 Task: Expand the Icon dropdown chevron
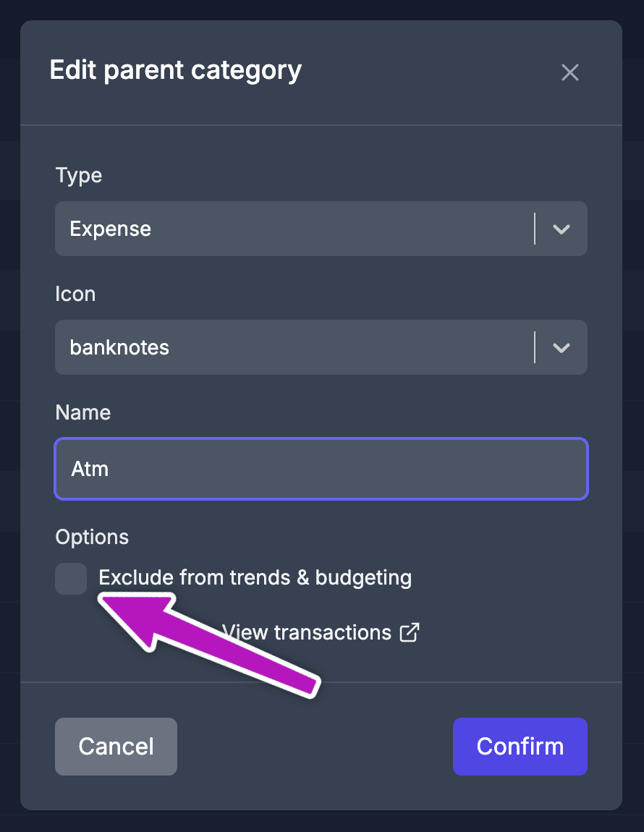coord(562,347)
